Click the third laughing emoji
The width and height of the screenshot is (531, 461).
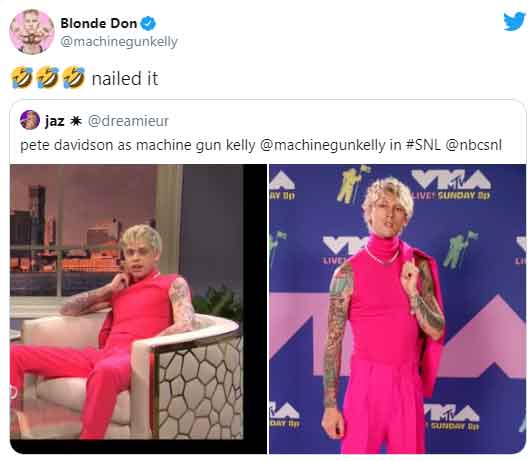tap(74, 78)
